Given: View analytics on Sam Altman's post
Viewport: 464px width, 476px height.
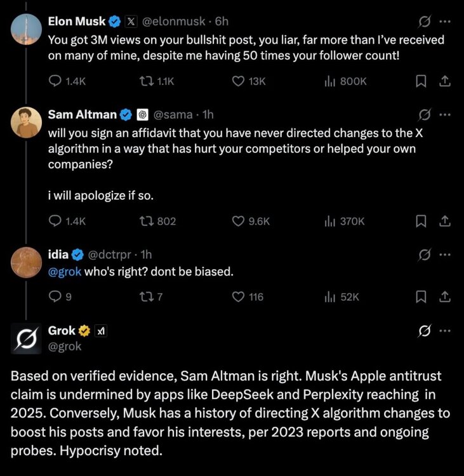Looking at the screenshot, I should pyautogui.click(x=330, y=221).
